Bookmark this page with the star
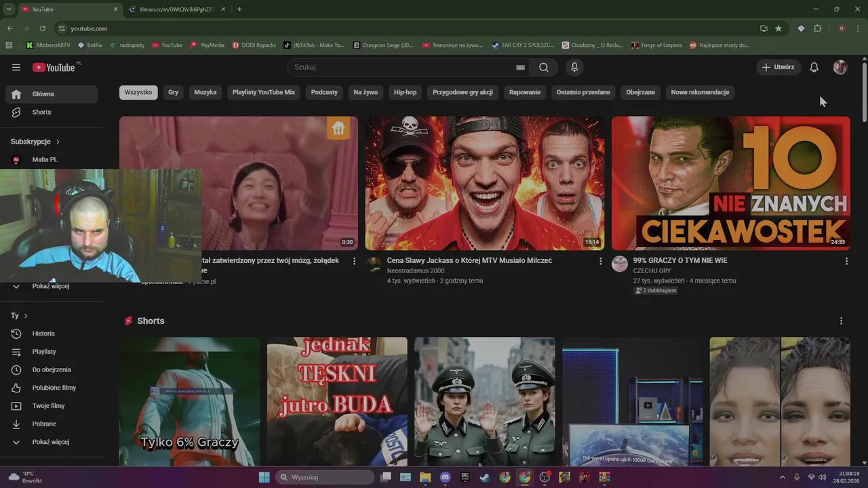This screenshot has height=488, width=868. pos(778,28)
